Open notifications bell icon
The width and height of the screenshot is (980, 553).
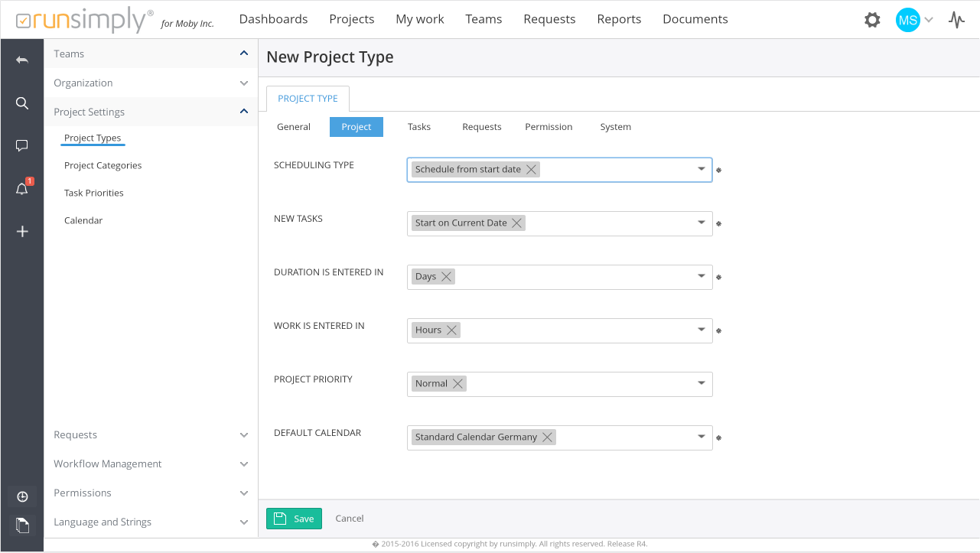pos(22,189)
